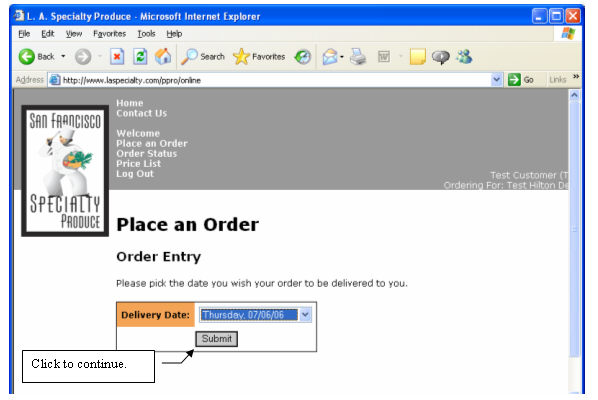Click the address URL field
The width and height of the screenshot is (598, 400).
click(x=275, y=80)
